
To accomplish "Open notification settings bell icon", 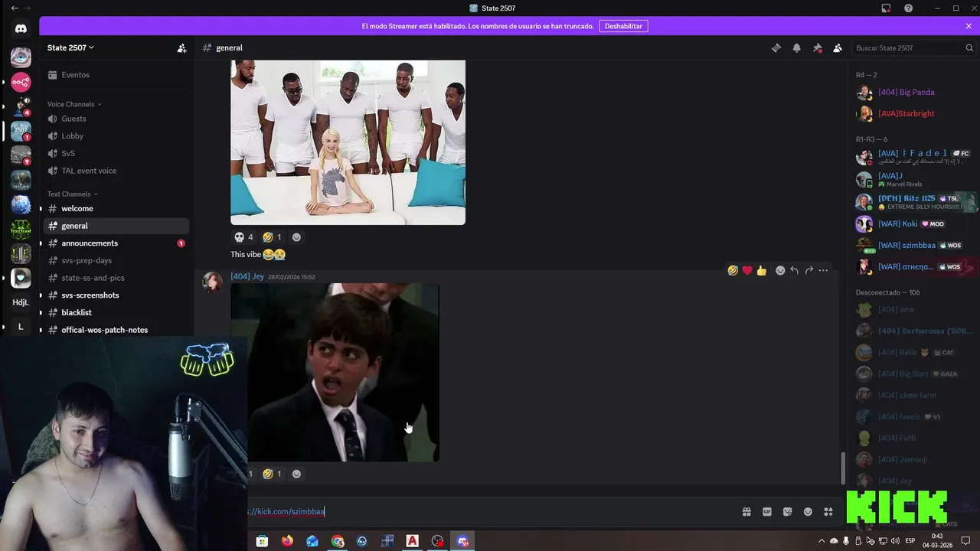I will (796, 47).
